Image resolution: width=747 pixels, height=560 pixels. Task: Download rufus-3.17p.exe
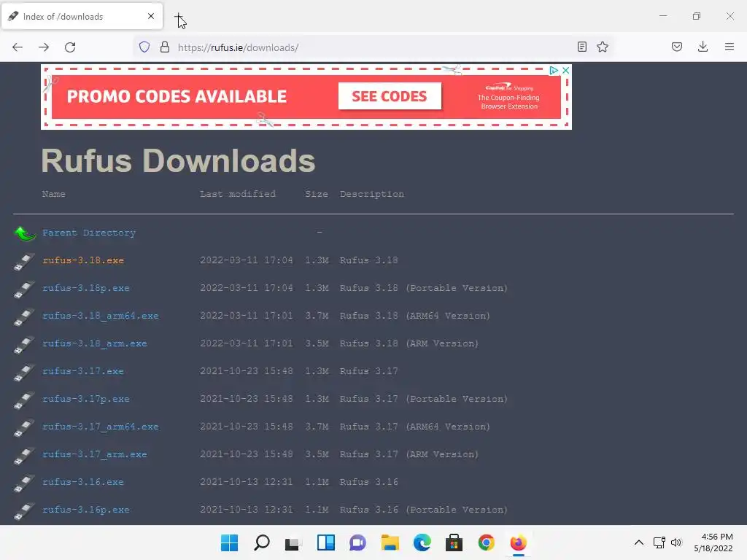[x=86, y=399]
